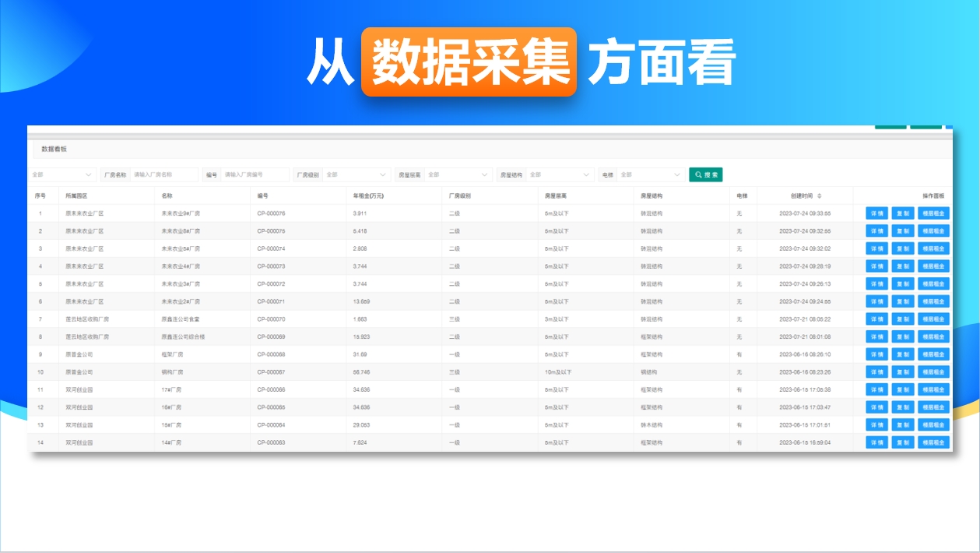Click the rent value 13.669
Screen dimensions: 980x553
click(361, 301)
